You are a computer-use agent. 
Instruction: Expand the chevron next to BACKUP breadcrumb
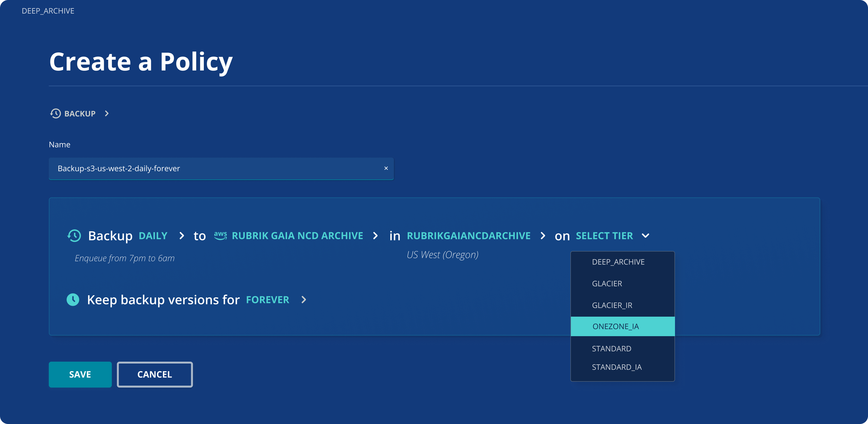coord(107,114)
